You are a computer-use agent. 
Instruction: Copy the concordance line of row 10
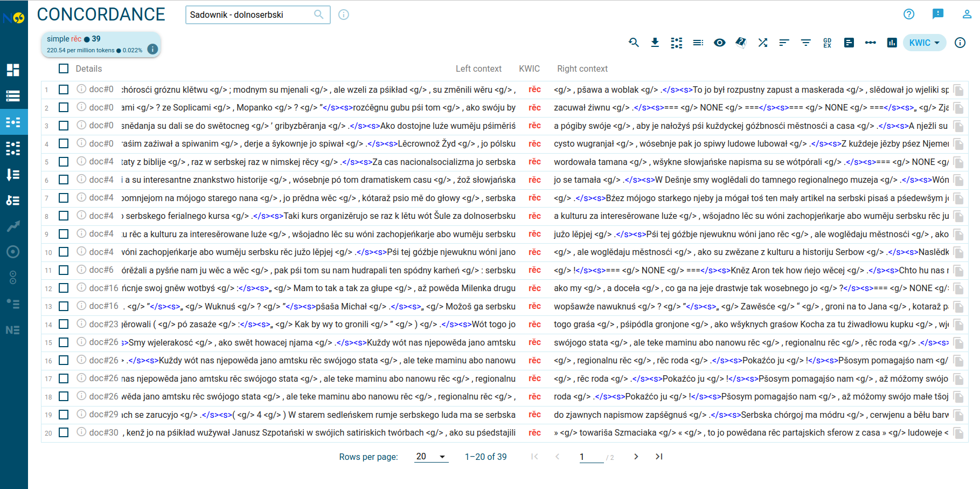pyautogui.click(x=958, y=252)
